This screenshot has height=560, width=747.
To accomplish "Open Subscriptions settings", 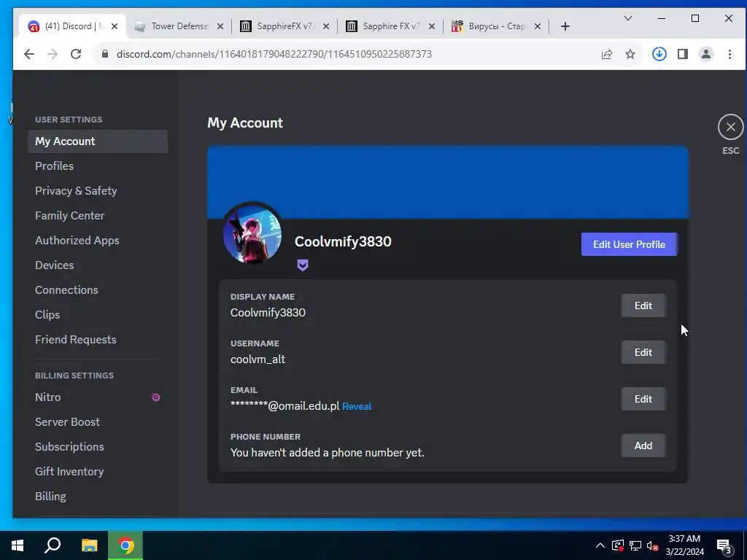I will pos(98,447).
